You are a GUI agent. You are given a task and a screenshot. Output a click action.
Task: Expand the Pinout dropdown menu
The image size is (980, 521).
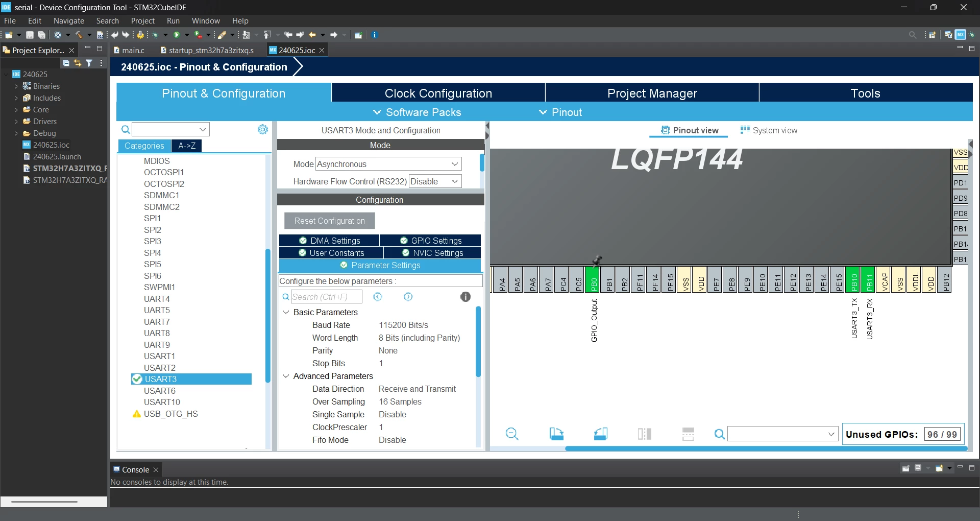560,112
